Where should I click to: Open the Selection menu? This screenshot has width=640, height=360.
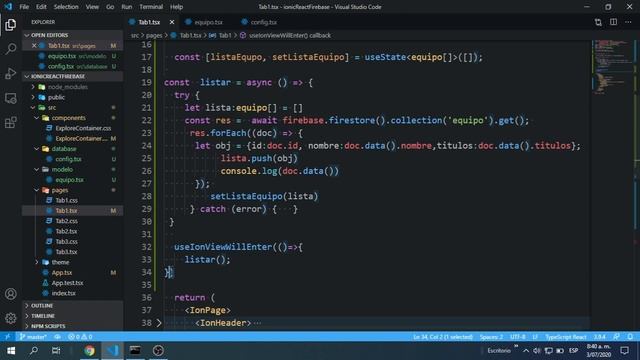66,7
